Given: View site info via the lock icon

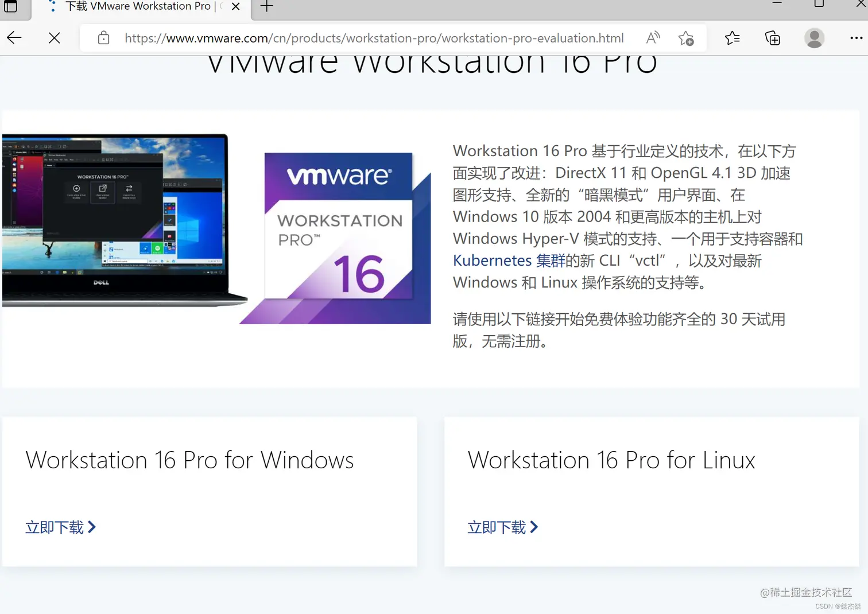Looking at the screenshot, I should [x=103, y=38].
